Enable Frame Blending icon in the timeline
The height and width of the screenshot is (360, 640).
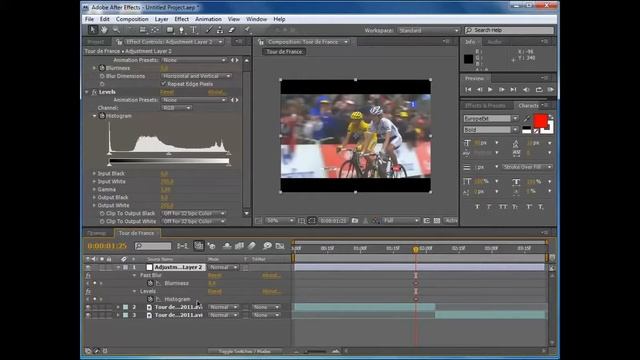[240, 246]
